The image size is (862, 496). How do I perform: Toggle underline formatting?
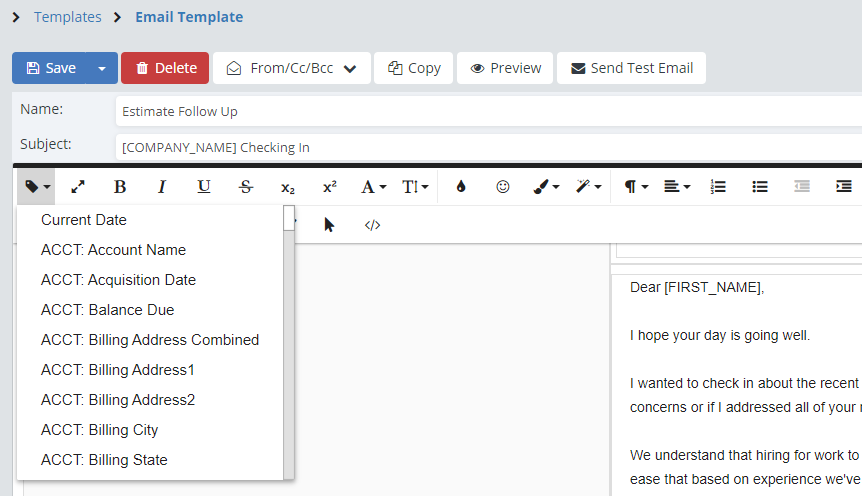tap(204, 187)
